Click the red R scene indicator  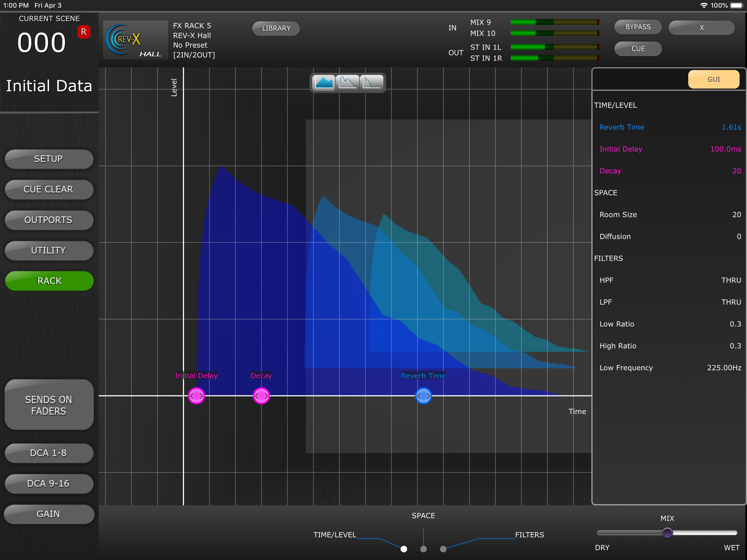[x=83, y=32]
